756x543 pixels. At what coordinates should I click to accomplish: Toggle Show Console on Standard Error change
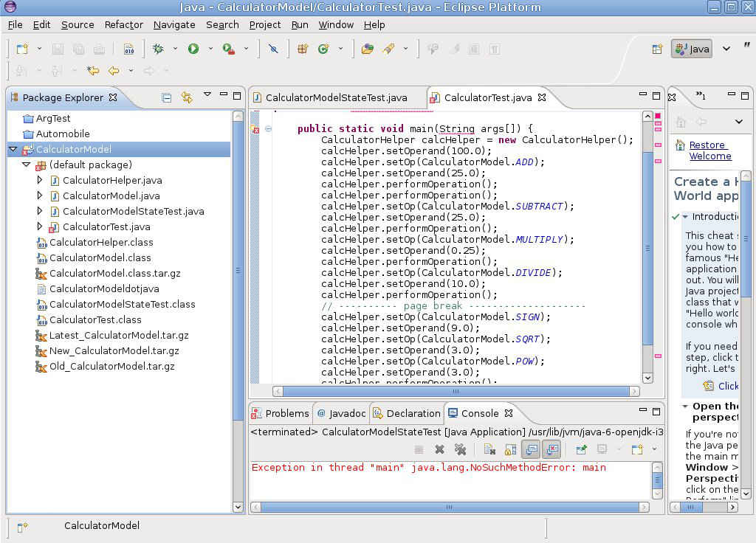pos(552,449)
